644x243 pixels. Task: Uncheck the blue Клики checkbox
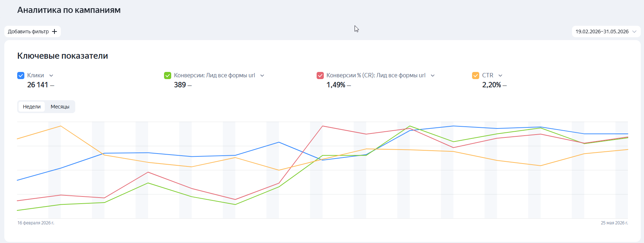click(x=21, y=76)
